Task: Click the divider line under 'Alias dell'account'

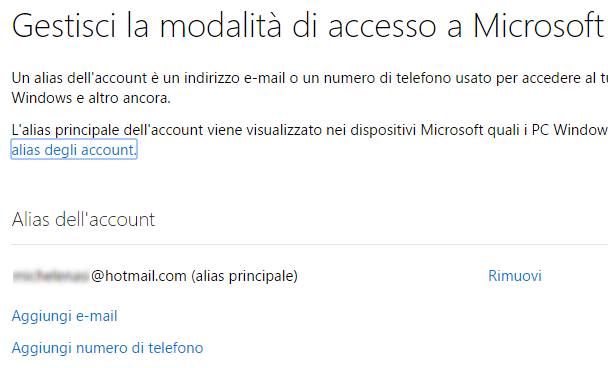Action: (309, 245)
